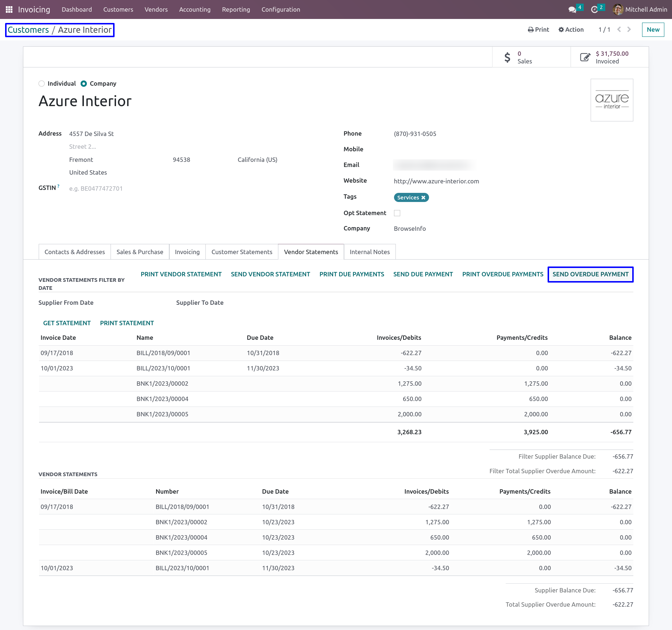This screenshot has width=672, height=630.
Task: Click Print Statement button
Action: (x=127, y=323)
